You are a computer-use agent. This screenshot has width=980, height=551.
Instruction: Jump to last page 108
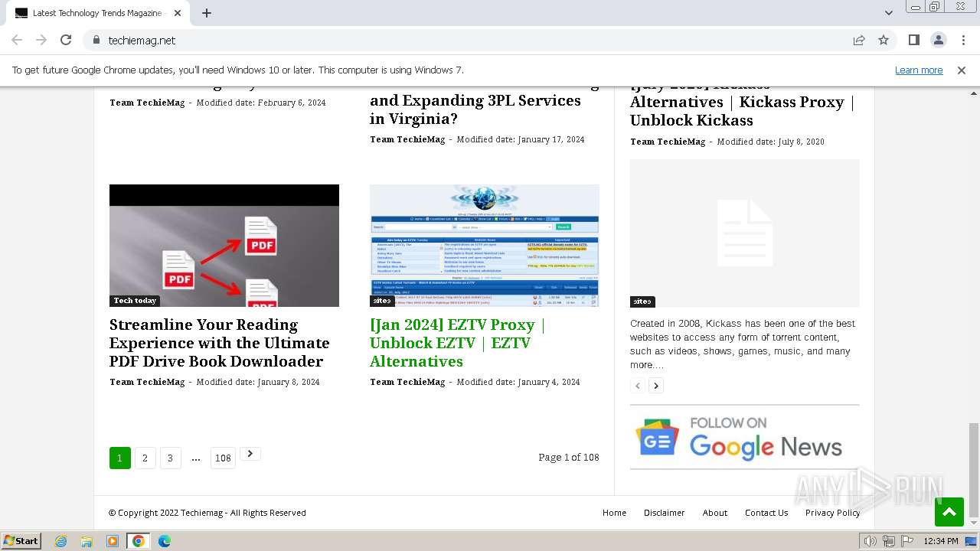pyautogui.click(x=223, y=458)
